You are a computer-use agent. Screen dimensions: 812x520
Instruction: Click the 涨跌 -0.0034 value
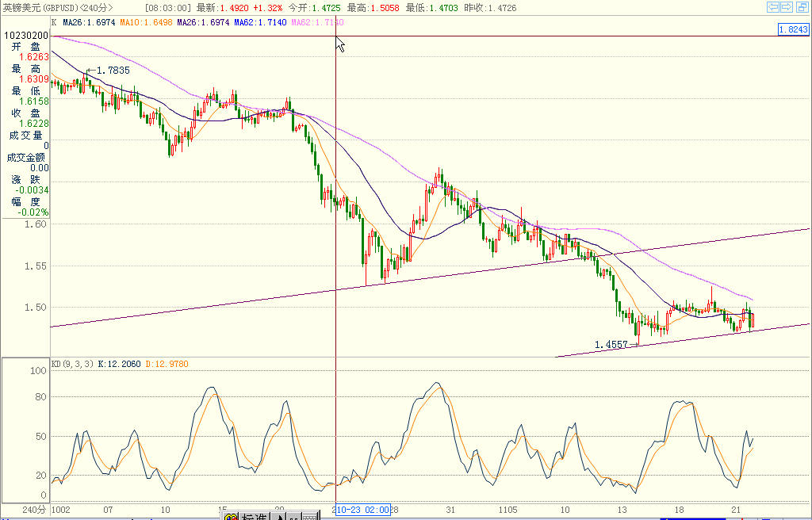(x=32, y=190)
